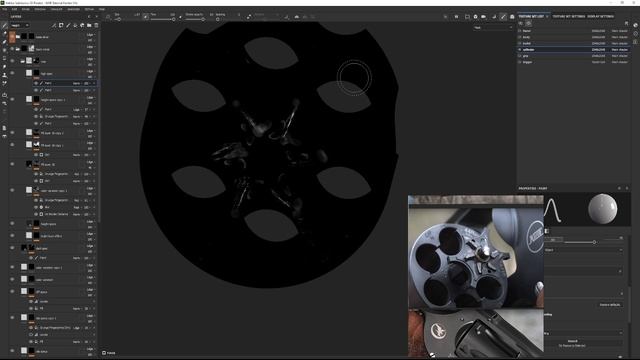Image resolution: width=640 pixels, height=360 pixels.
Task: Delete the selected layer with trash icon
Action: (x=96, y=25)
